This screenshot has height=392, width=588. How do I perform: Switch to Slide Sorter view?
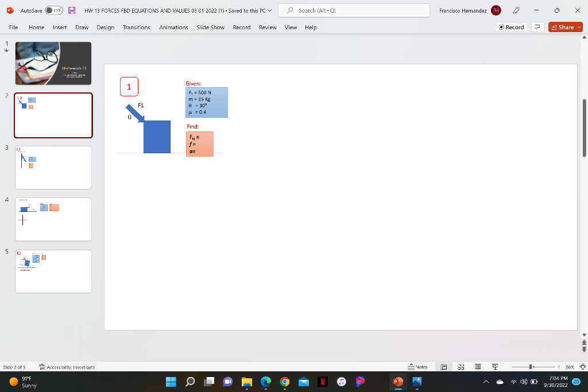(461, 367)
